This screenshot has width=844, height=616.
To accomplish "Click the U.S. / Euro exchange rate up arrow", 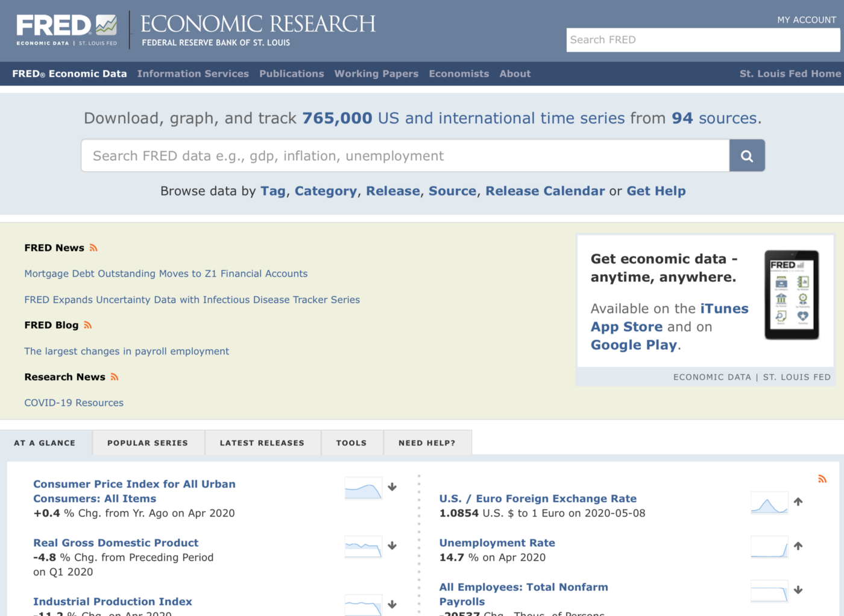I will pyautogui.click(x=798, y=501).
